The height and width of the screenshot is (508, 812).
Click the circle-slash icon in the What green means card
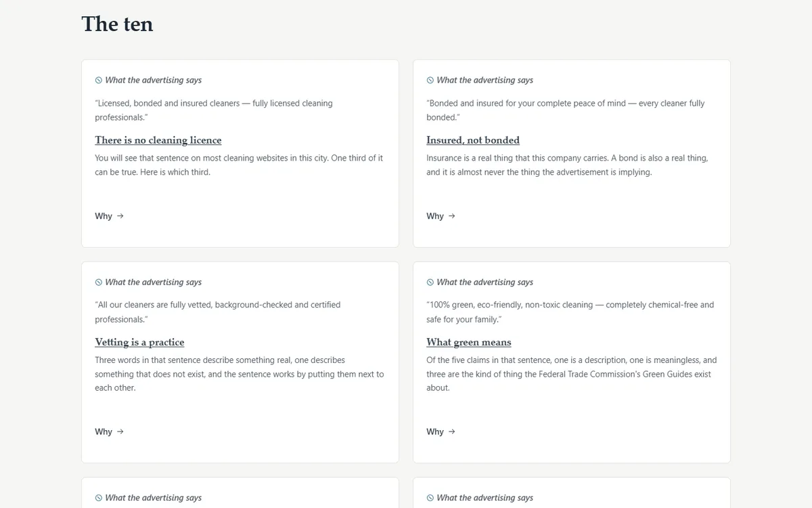point(430,282)
